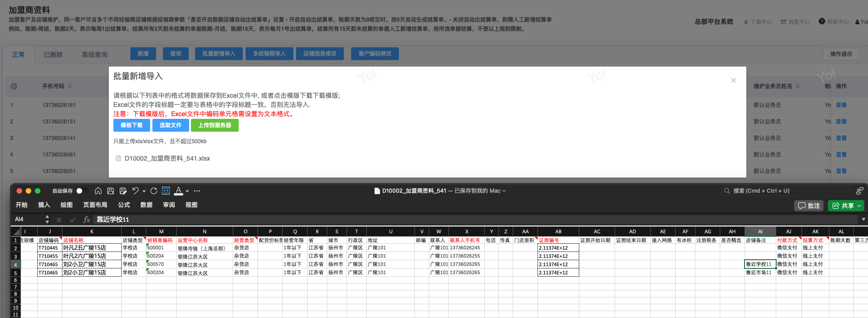Click the formula bar confirm checkmark icon
This screenshot has width=868, height=318.
pos(72,220)
